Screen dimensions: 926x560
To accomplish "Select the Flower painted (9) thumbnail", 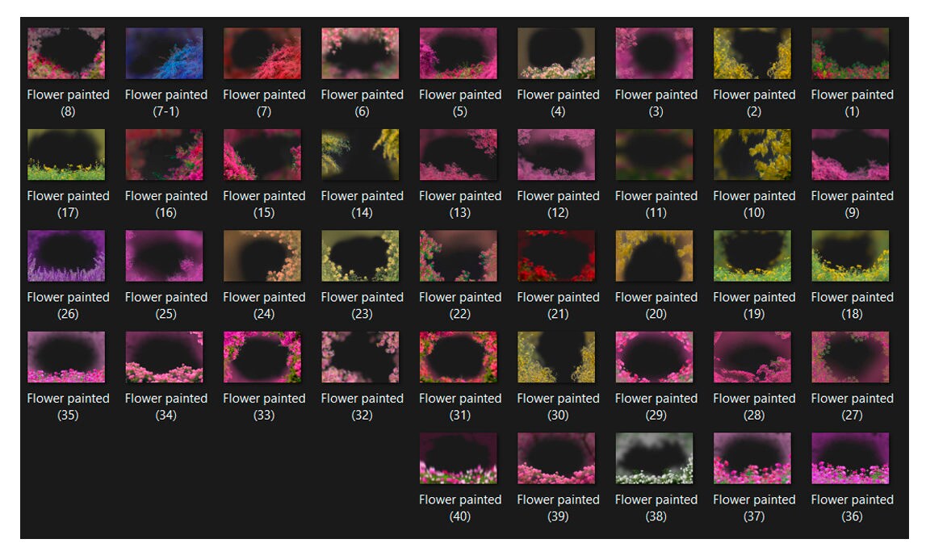I will pyautogui.click(x=850, y=155).
